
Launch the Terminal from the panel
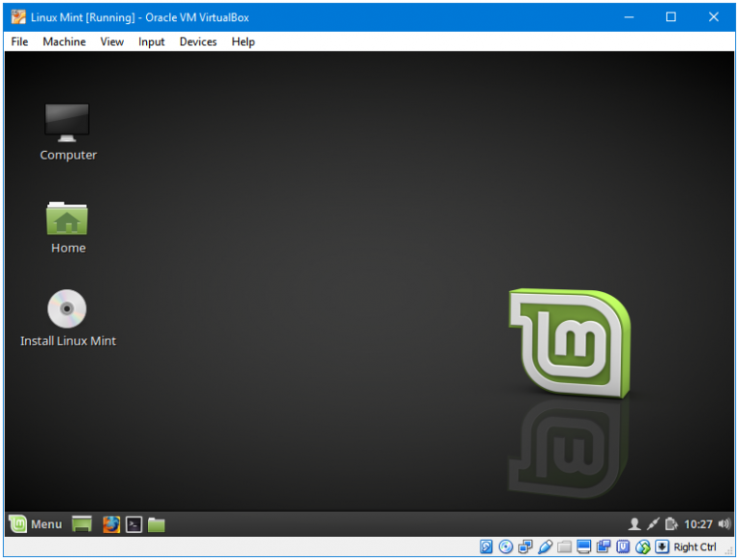point(135,524)
